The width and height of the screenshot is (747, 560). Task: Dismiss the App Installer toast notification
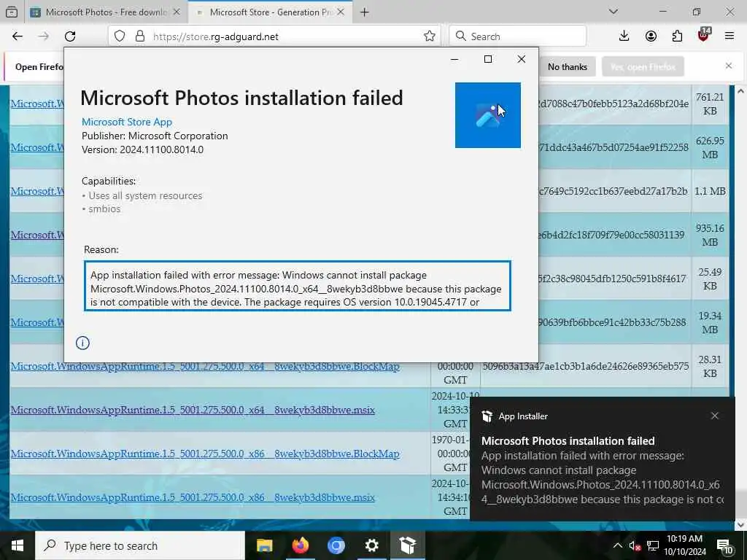coord(715,416)
